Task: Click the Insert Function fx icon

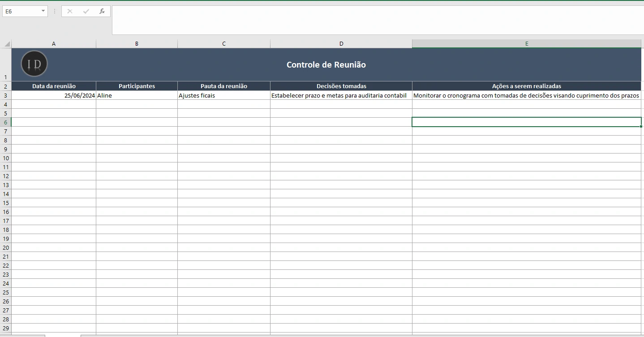Action: [x=102, y=11]
